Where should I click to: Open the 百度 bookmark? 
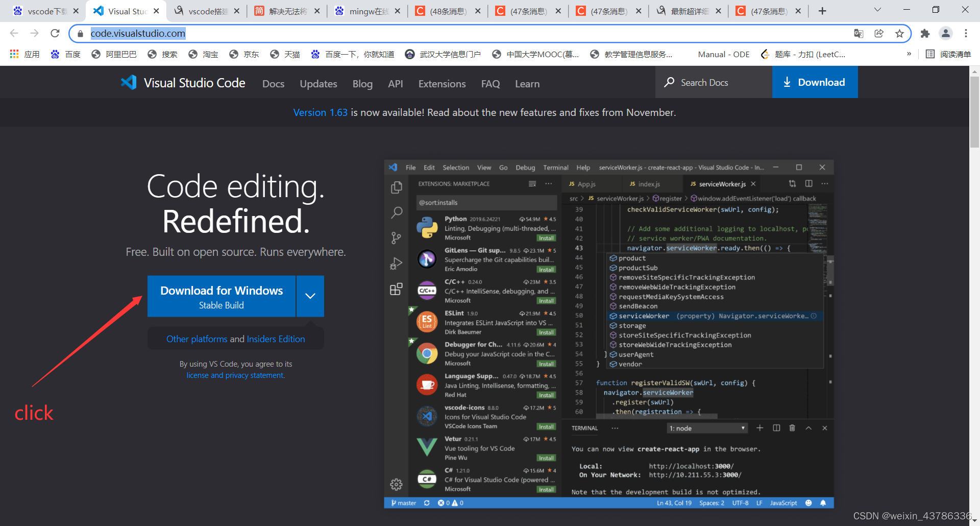(66, 54)
